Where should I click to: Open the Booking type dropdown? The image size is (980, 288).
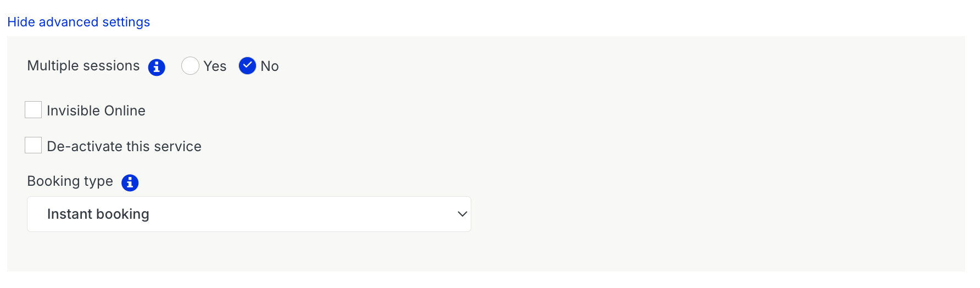click(x=249, y=214)
